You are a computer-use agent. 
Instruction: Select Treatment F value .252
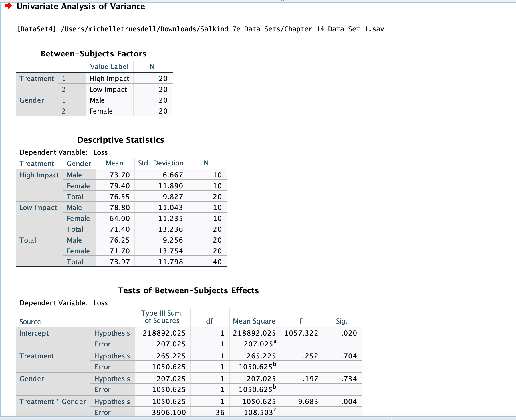(x=310, y=356)
